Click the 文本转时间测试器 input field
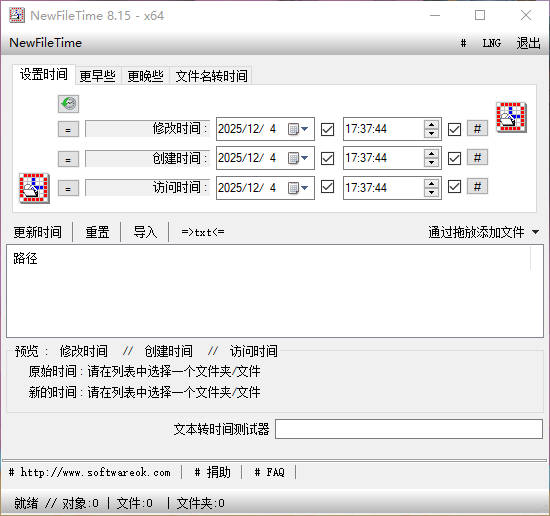The width and height of the screenshot is (550, 516). pyautogui.click(x=409, y=429)
